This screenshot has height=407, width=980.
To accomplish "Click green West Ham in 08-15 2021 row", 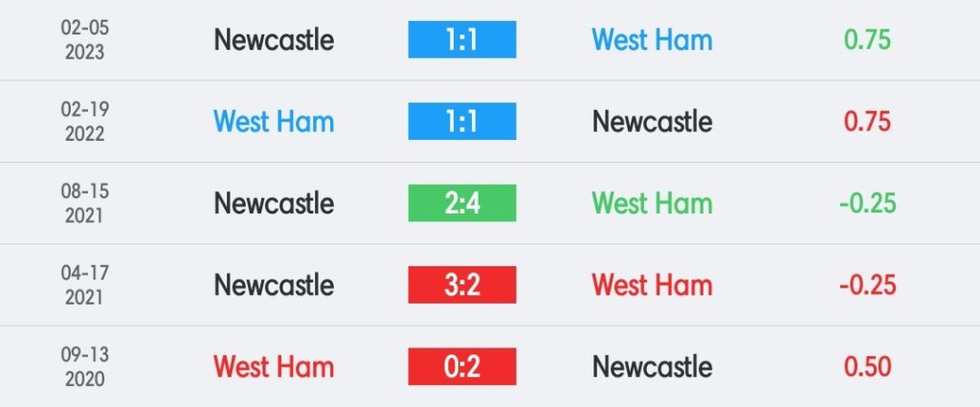I will [x=652, y=204].
